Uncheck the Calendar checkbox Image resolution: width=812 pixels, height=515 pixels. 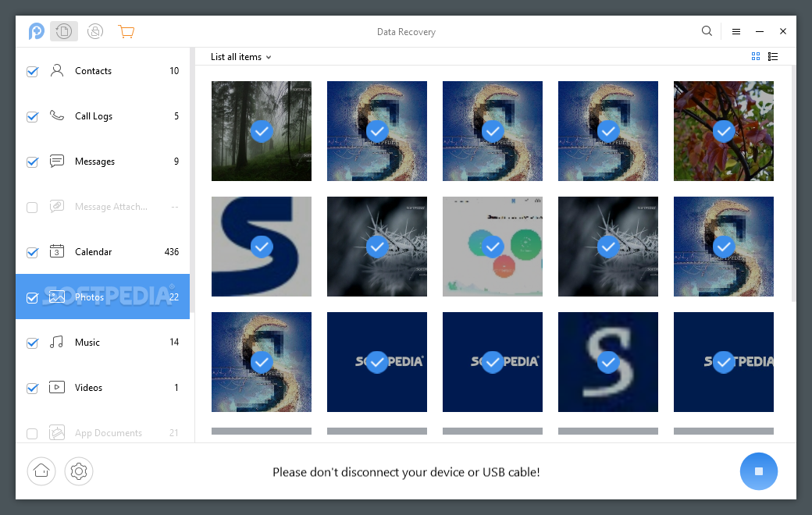tap(32, 253)
